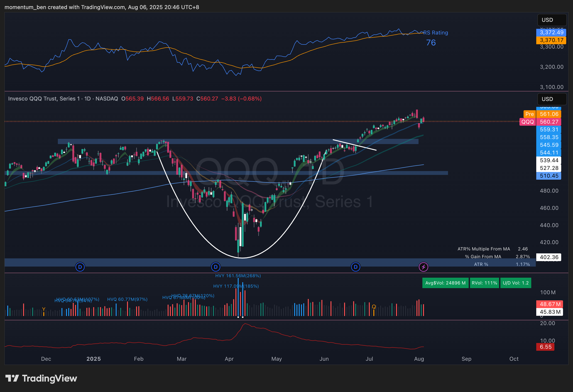
Task: Click the HVY 161.56M(268%) volume label
Action: (x=238, y=276)
